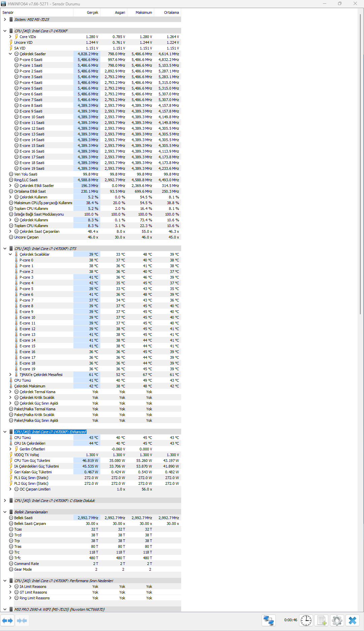Screen dimensions: 364x631
Task: Expand OC Çarpan Limitleri
Action: pos(10,489)
